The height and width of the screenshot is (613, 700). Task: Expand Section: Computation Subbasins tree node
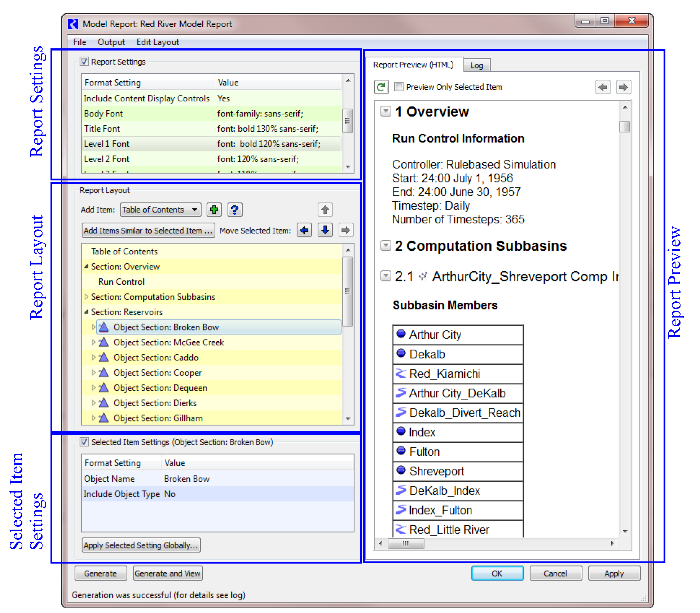[87, 297]
